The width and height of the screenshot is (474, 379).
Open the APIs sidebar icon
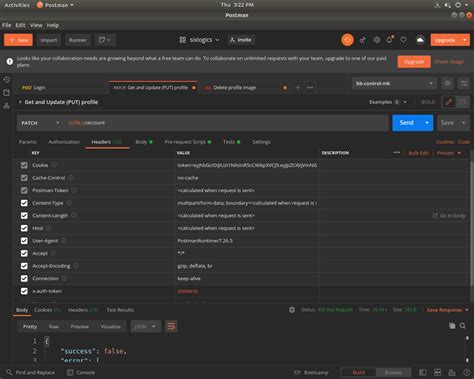coord(6,106)
